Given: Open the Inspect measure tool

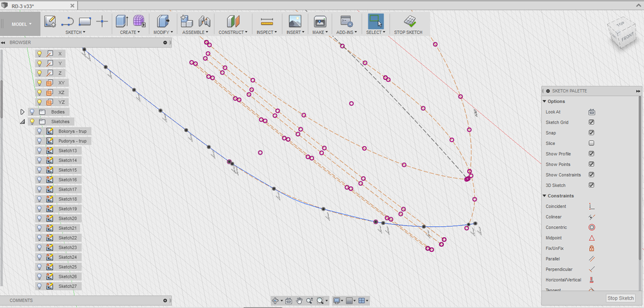Looking at the screenshot, I should [267, 21].
